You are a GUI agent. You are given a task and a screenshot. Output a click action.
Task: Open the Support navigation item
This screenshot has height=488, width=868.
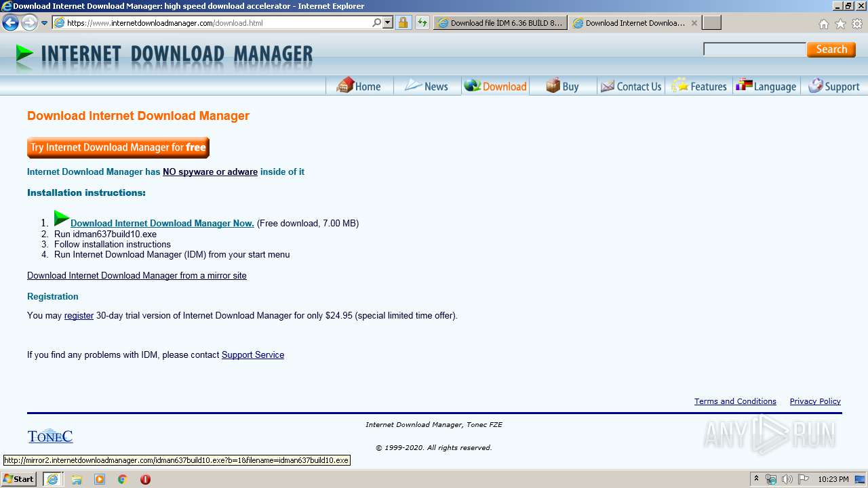coord(834,86)
